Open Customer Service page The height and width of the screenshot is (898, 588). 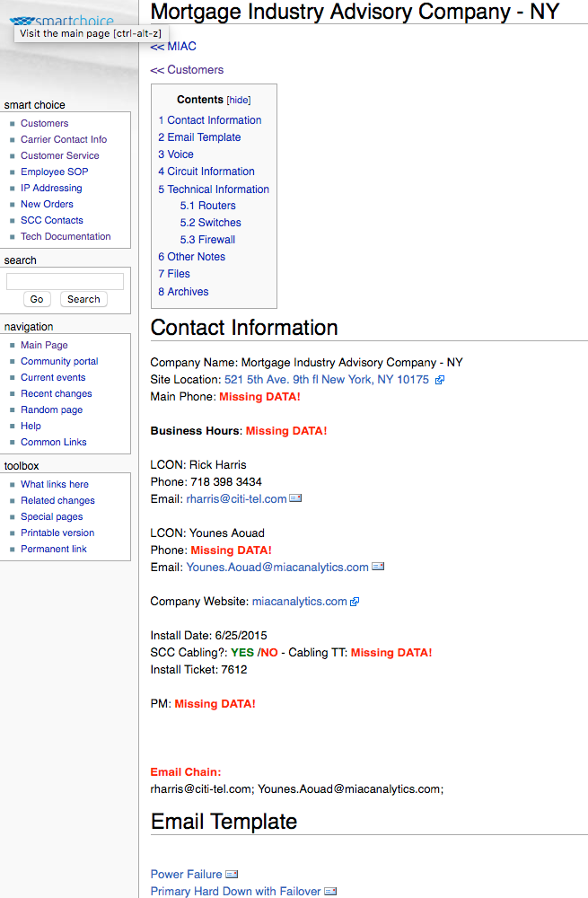60,155
